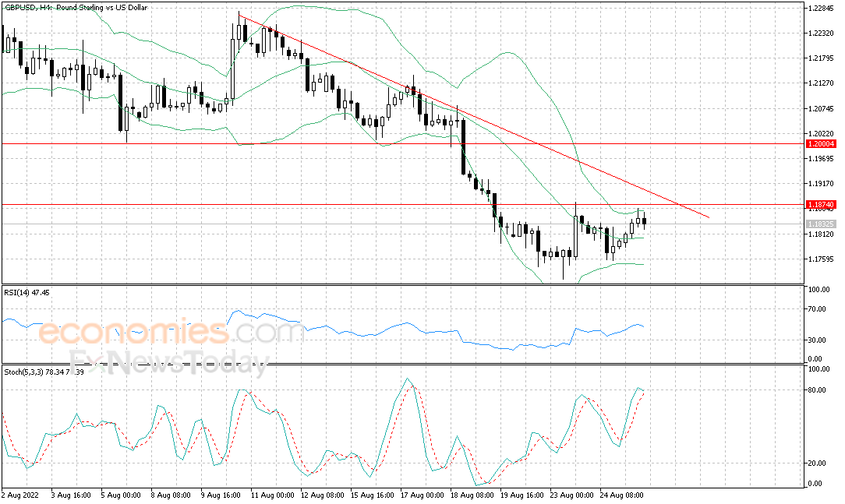Click the 17 Aug 00:00 date label
The image size is (845, 504).
point(422,495)
